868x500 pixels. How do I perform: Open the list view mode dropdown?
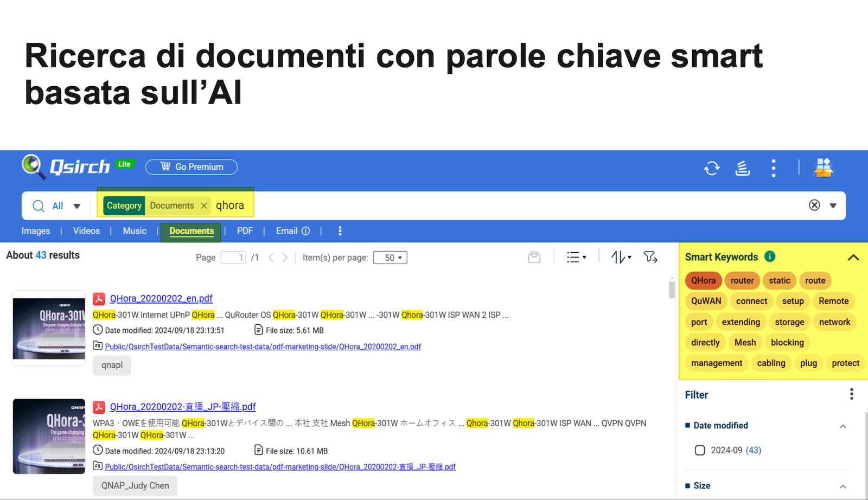576,257
